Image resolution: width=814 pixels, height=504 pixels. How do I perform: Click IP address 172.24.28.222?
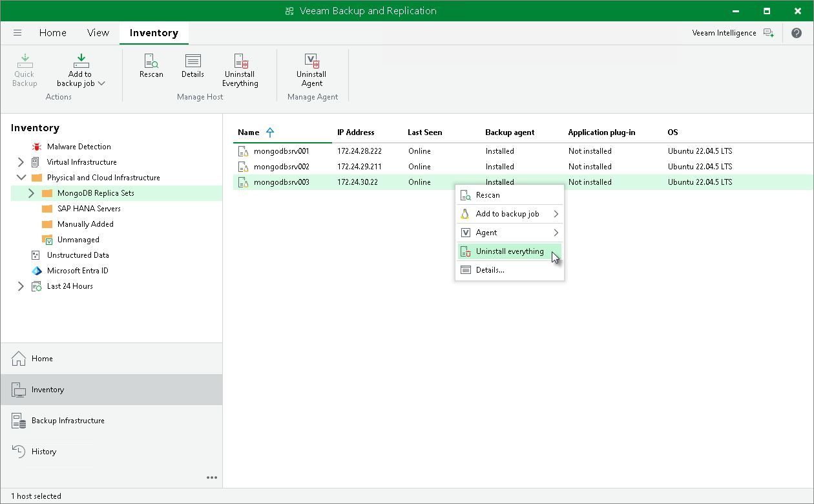pyautogui.click(x=360, y=151)
